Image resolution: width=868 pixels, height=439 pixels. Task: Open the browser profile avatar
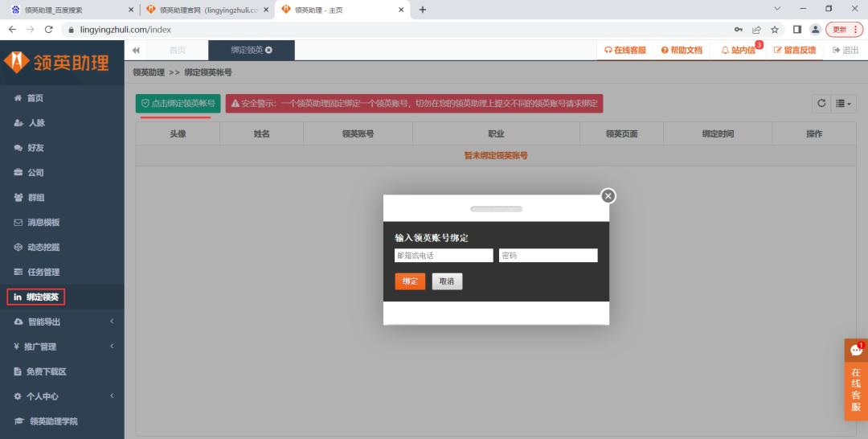[x=815, y=30]
